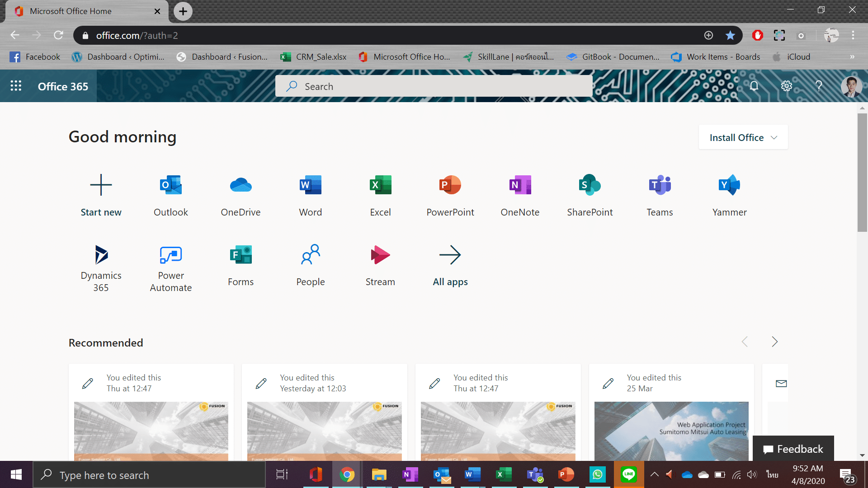Open the GitBook bookmark
This screenshot has width=868, height=488.
[x=613, y=57]
